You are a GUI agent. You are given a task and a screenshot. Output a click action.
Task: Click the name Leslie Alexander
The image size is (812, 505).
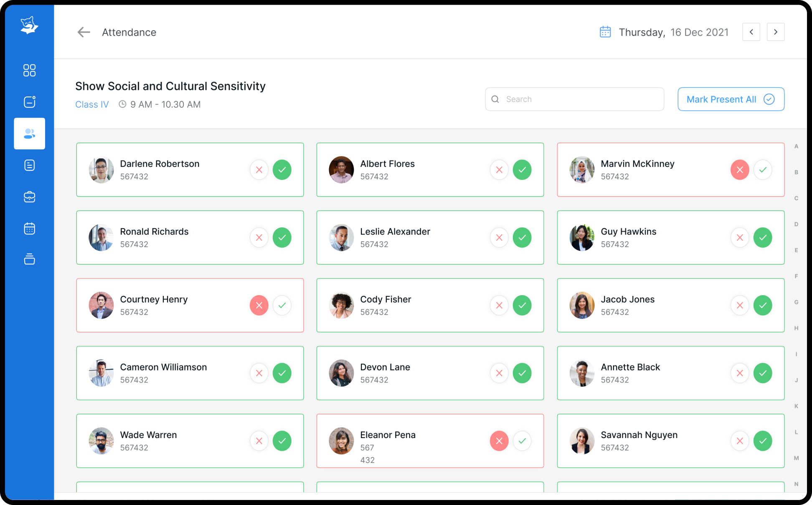point(395,232)
